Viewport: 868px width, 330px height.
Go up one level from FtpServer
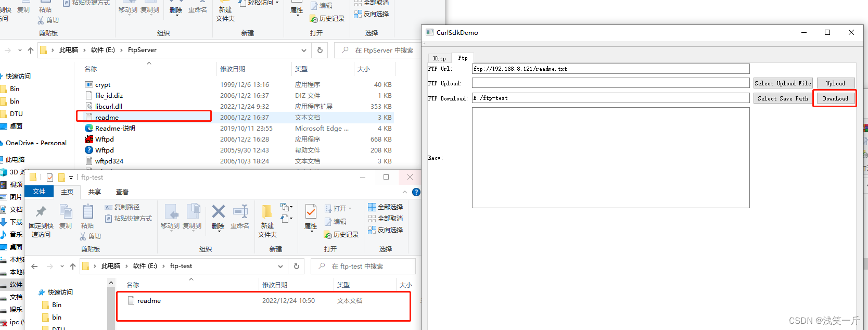tap(31, 50)
